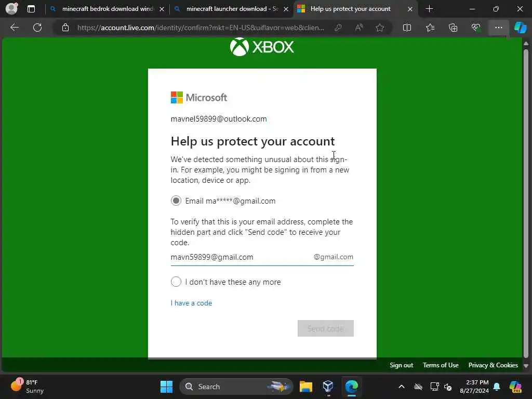Screen dimensions: 532x399
Task: Close the Help us protect your account tab
Action: (410, 9)
